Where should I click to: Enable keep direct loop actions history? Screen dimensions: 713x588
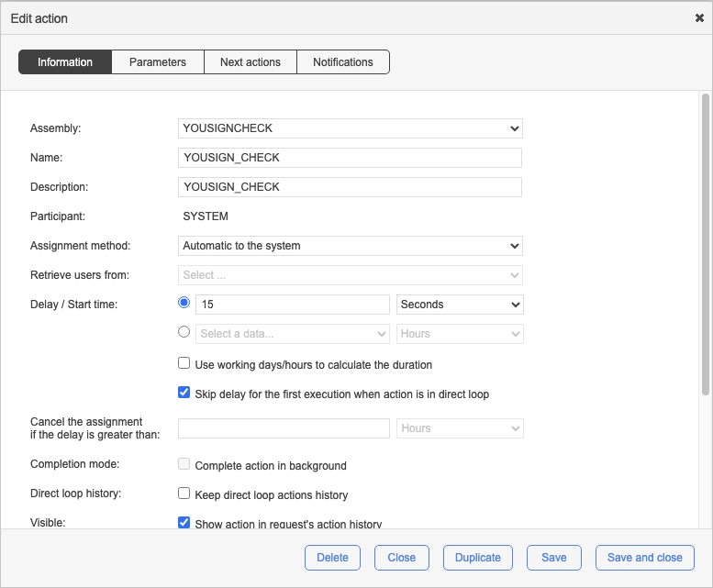pyautogui.click(x=184, y=494)
